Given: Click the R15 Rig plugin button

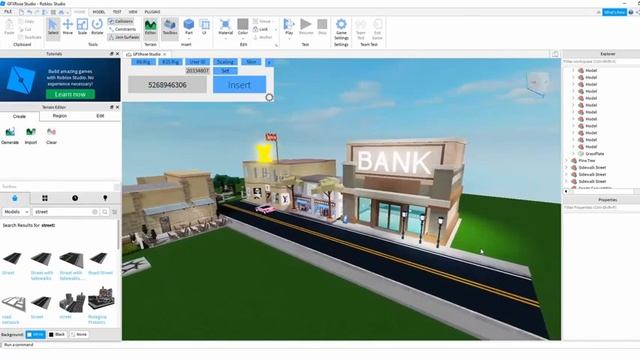Looking at the screenshot, I should (170, 62).
